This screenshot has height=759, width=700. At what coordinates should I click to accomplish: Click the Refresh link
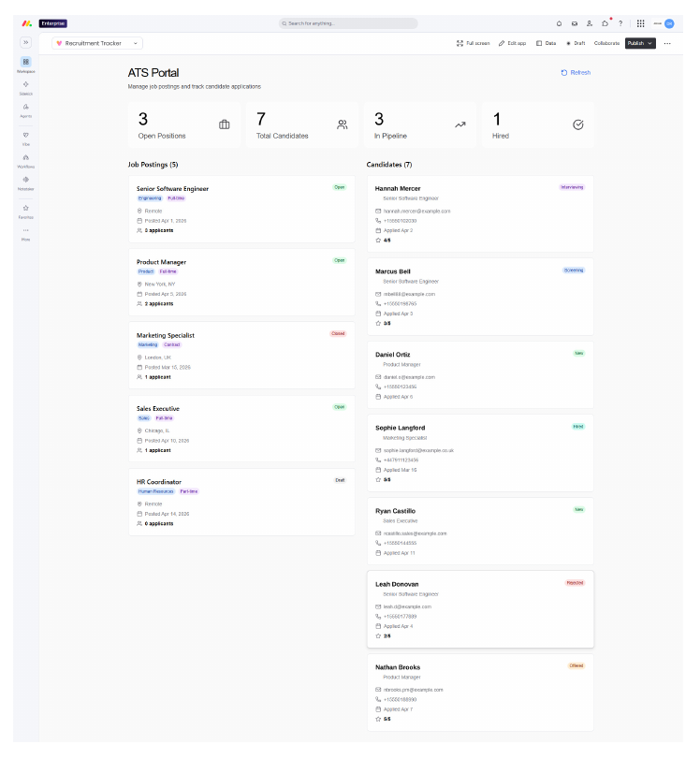pyautogui.click(x=576, y=73)
